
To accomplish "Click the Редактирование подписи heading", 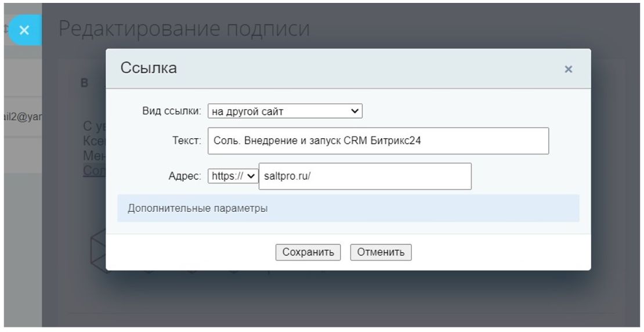I will (x=184, y=29).
